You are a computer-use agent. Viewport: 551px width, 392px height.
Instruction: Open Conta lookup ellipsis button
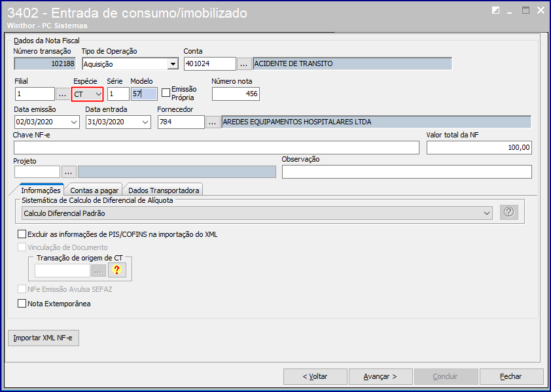244,64
